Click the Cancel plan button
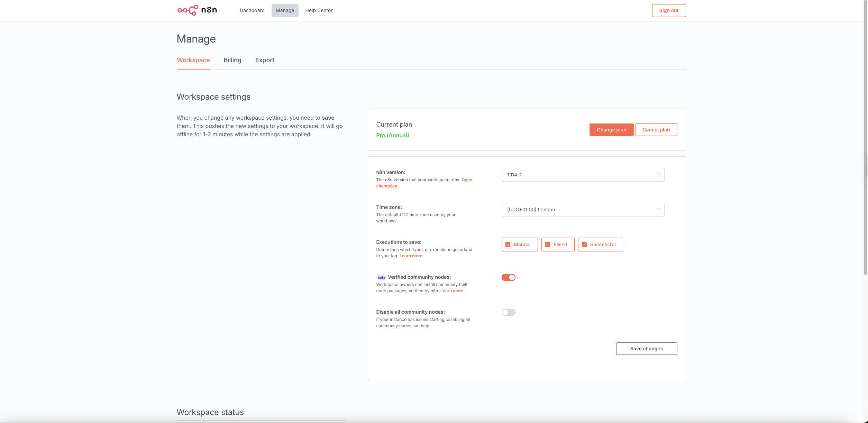Image resolution: width=868 pixels, height=423 pixels. 656,130
